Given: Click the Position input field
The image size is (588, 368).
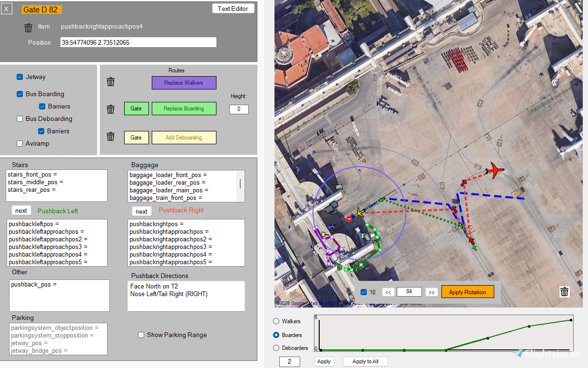Looking at the screenshot, I should click(138, 42).
